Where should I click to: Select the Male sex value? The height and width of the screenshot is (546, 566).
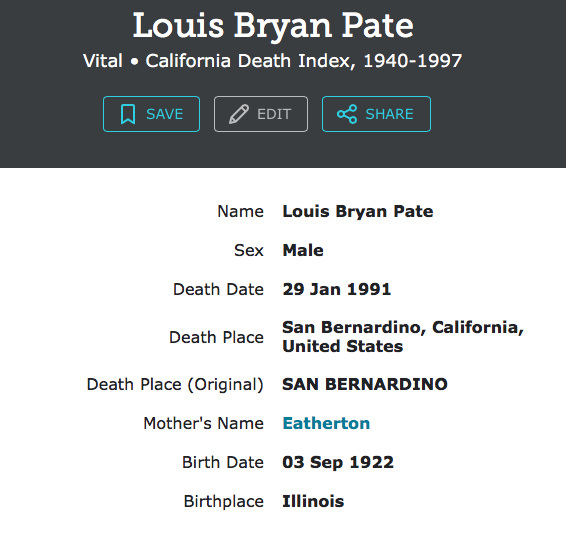point(303,250)
